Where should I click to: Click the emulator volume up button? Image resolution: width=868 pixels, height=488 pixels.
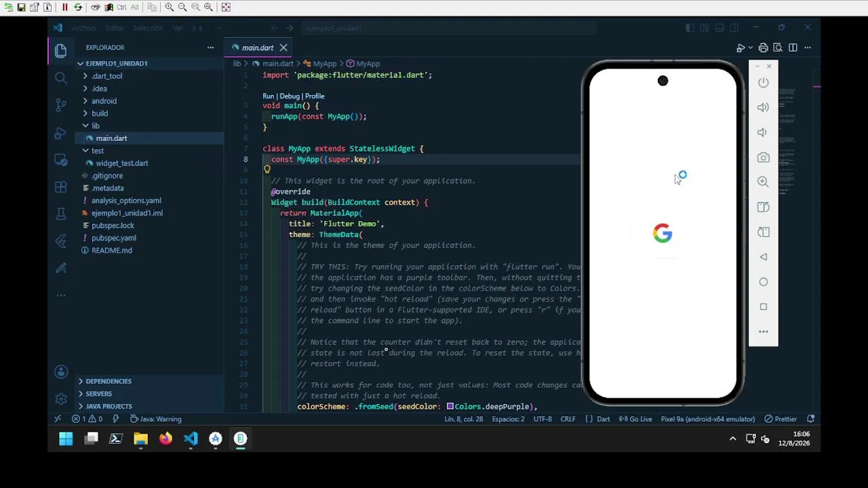[x=764, y=107]
